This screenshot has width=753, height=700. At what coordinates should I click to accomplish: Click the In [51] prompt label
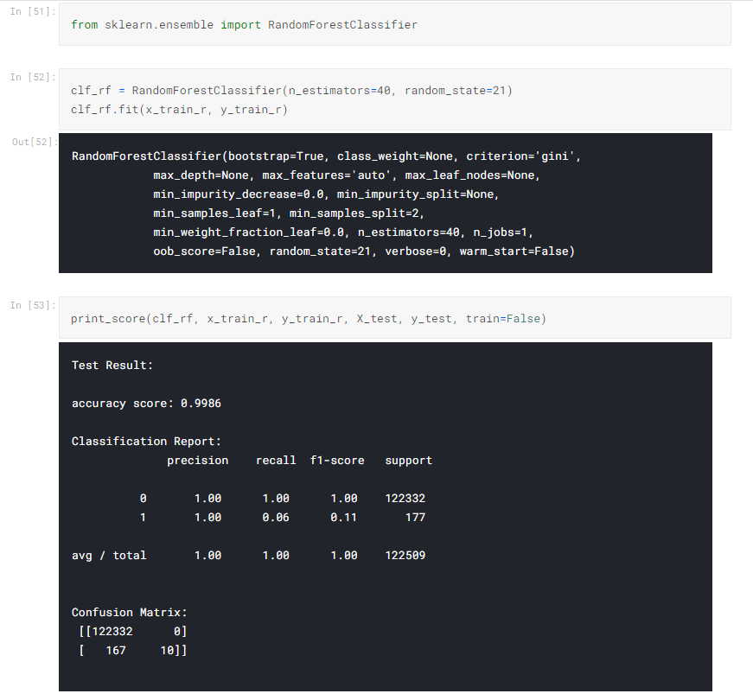click(x=33, y=11)
